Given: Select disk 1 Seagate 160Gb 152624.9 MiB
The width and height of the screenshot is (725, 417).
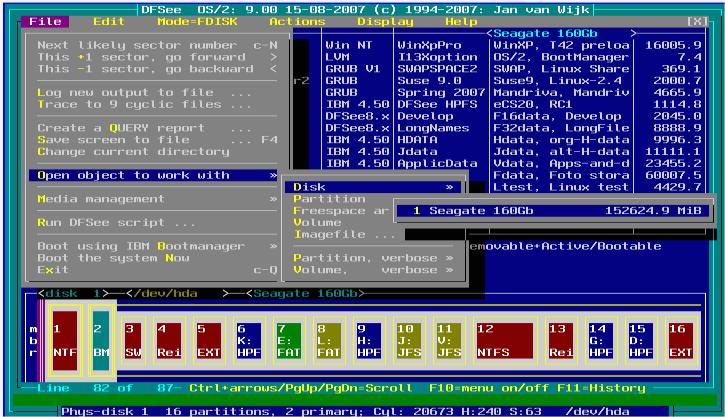Looking at the screenshot, I should pyautogui.click(x=553, y=211).
